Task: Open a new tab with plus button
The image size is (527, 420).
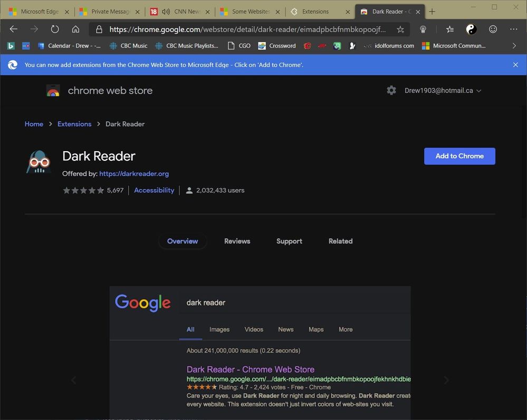Action: [x=432, y=12]
